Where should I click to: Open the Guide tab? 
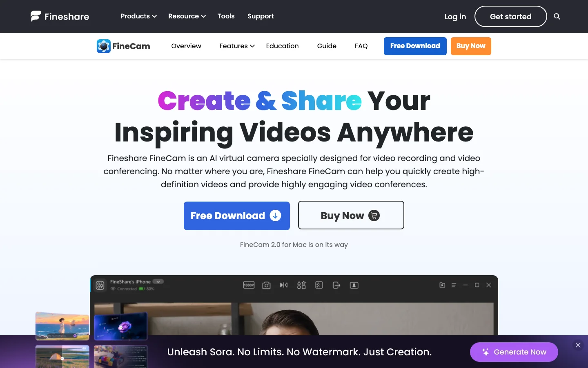point(327,46)
